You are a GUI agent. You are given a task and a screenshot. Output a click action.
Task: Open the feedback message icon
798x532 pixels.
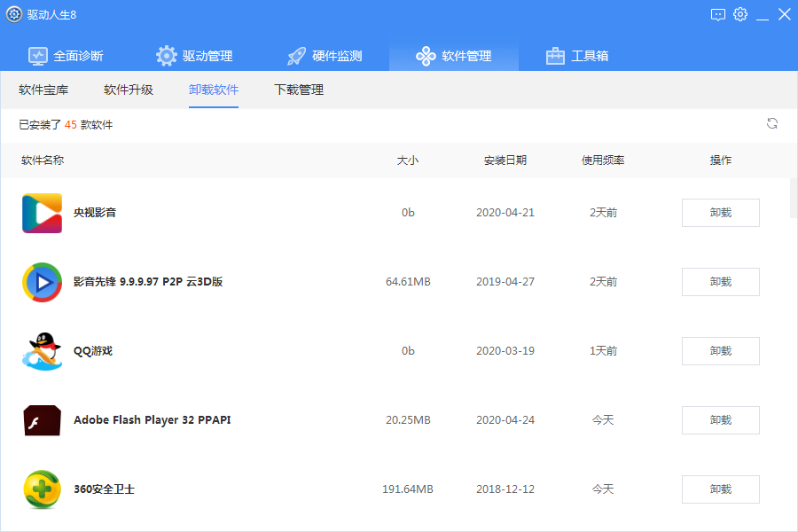pyautogui.click(x=720, y=14)
